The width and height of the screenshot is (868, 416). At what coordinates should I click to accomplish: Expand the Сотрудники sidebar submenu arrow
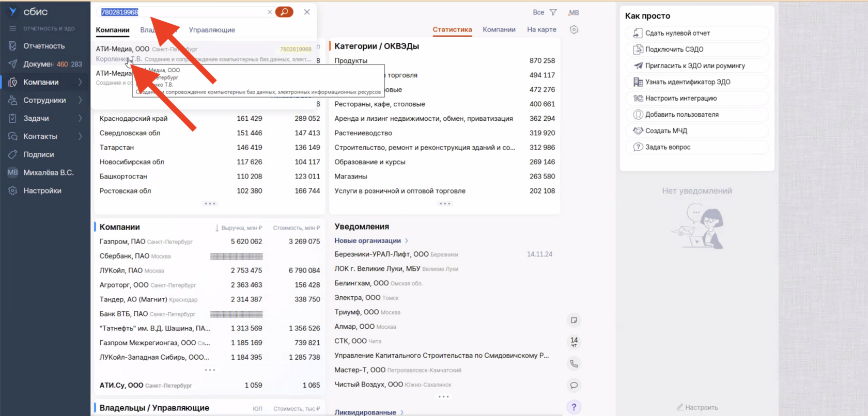coord(81,100)
